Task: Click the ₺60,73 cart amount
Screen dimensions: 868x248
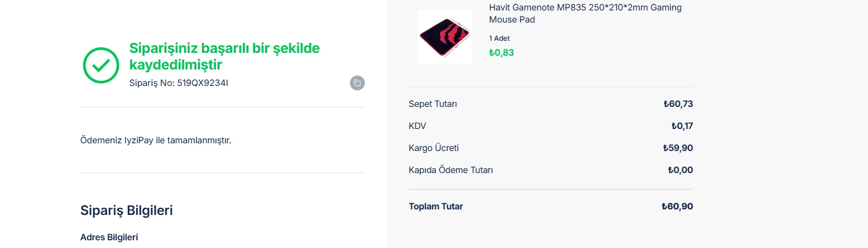Action: tap(678, 104)
